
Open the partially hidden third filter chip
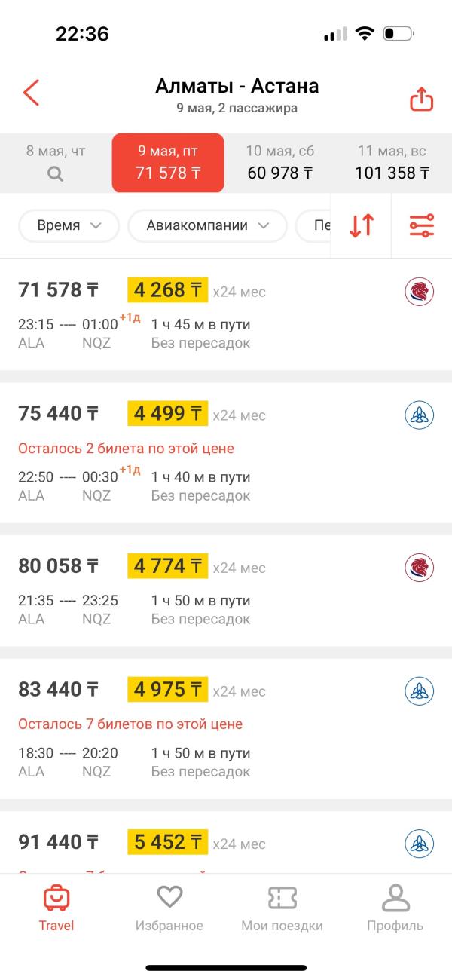313,225
